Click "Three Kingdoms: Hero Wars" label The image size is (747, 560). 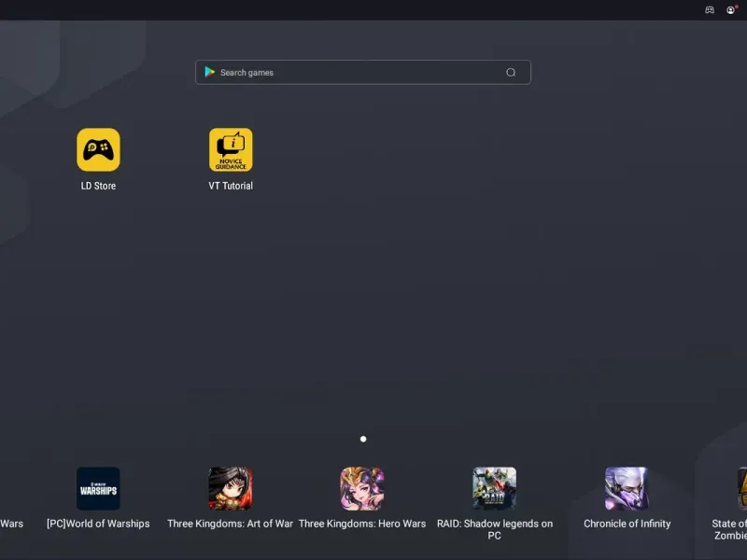362,524
